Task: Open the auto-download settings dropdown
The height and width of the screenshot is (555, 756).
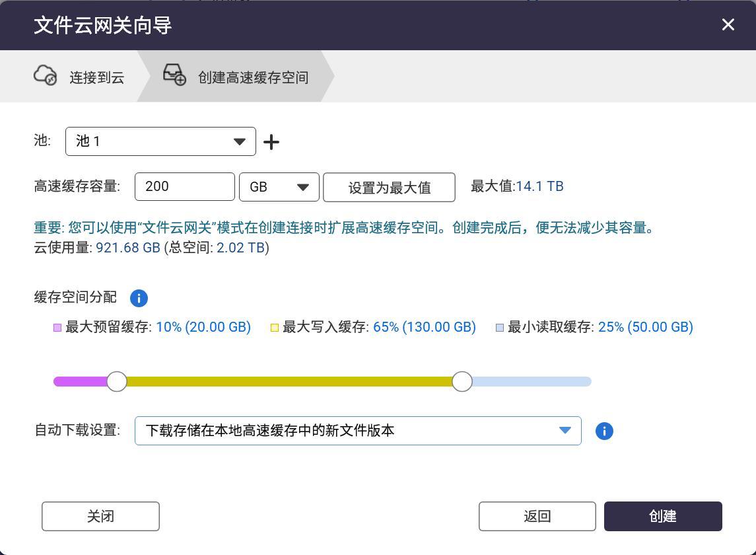Action: [x=358, y=431]
